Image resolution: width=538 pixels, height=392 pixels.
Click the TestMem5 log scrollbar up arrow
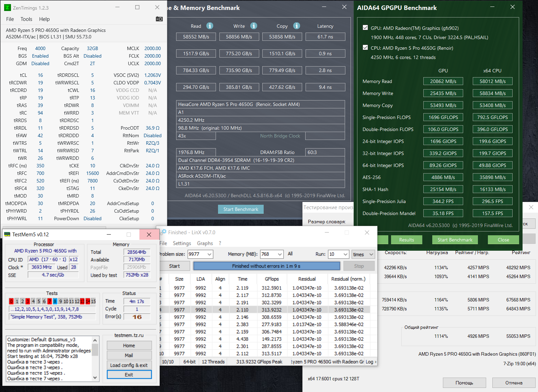(95, 340)
